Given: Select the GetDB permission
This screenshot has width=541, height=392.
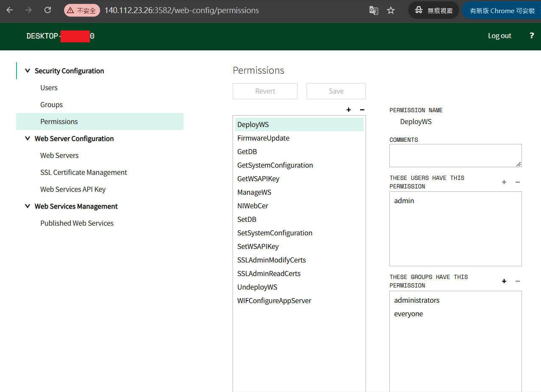Looking at the screenshot, I should click(299, 152).
